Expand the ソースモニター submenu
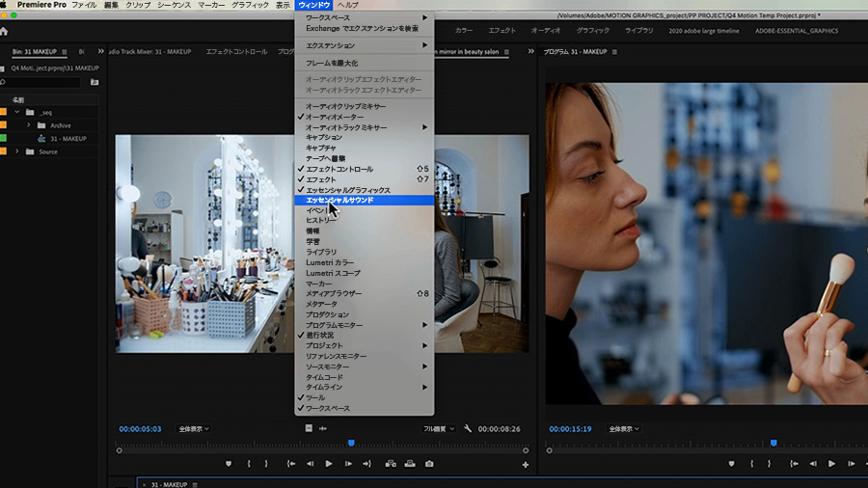Image resolution: width=868 pixels, height=488 pixels. [x=365, y=366]
